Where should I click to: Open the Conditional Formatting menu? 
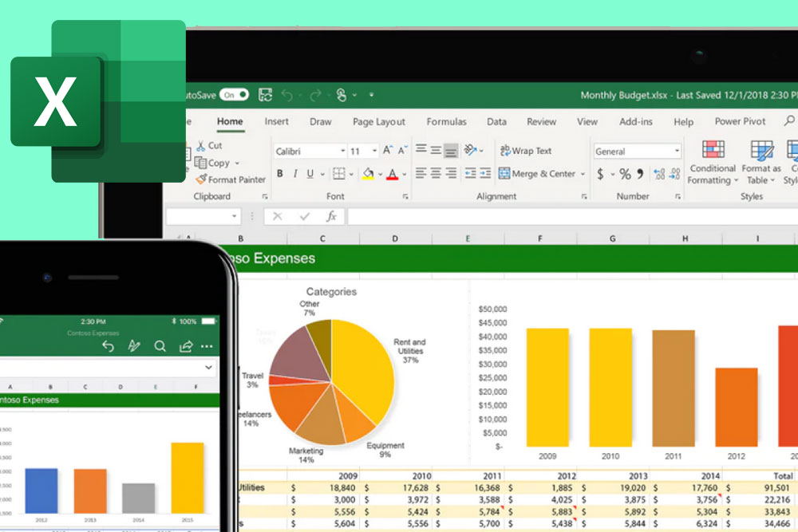(x=713, y=163)
